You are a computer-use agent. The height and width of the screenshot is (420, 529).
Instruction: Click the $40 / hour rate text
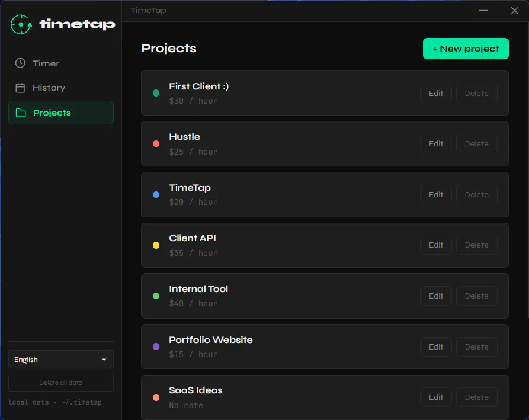coord(193,304)
